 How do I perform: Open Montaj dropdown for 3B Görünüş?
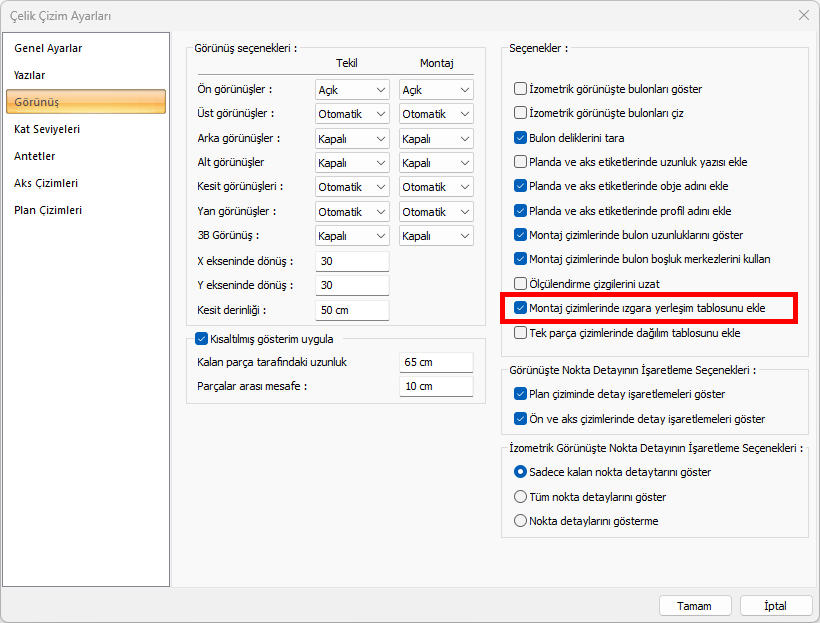coord(436,236)
